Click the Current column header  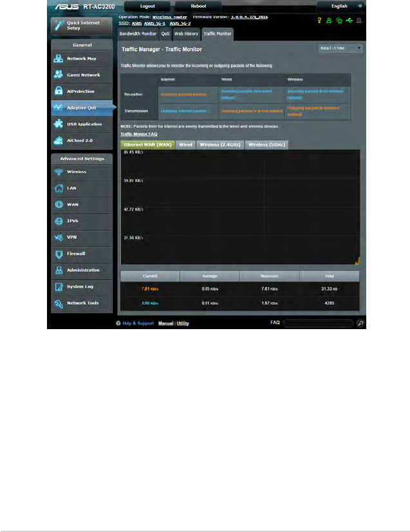coord(150,276)
